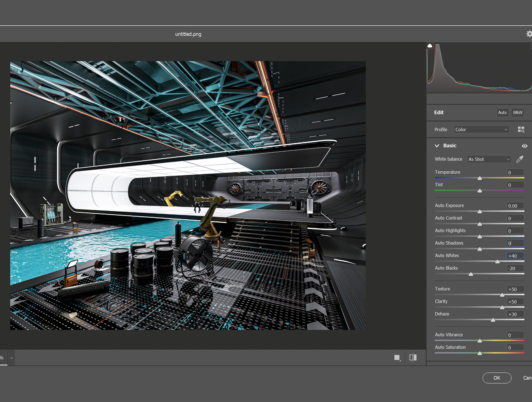Click the untitled.png file name title
Screen dimensions: 532x402
click(188, 34)
